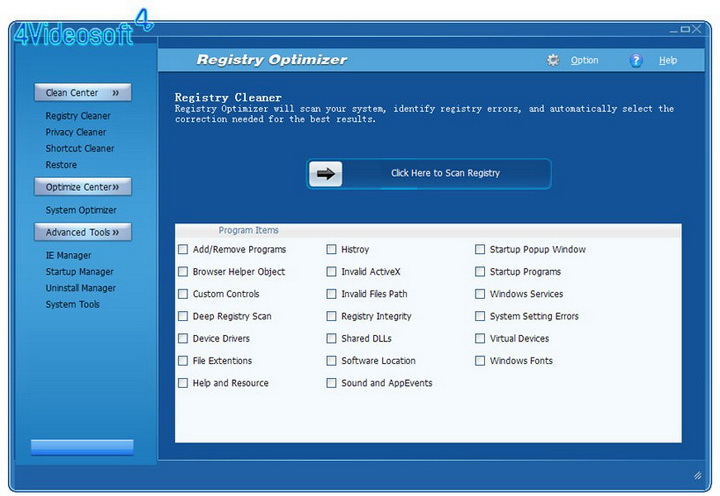720x496 pixels.
Task: Click the Option gear icon
Action: (553, 60)
